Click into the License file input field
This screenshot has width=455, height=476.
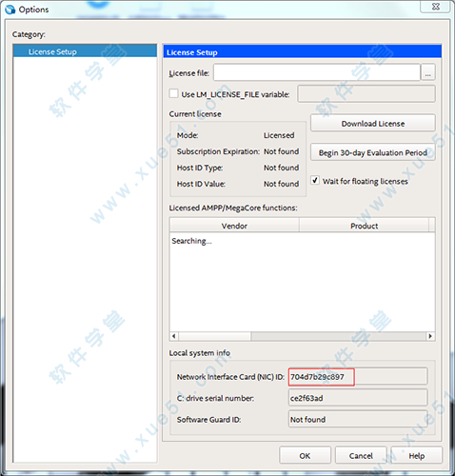pos(317,72)
